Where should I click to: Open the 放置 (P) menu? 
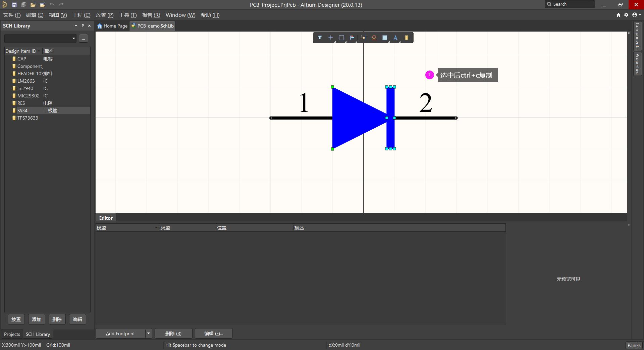pyautogui.click(x=105, y=15)
